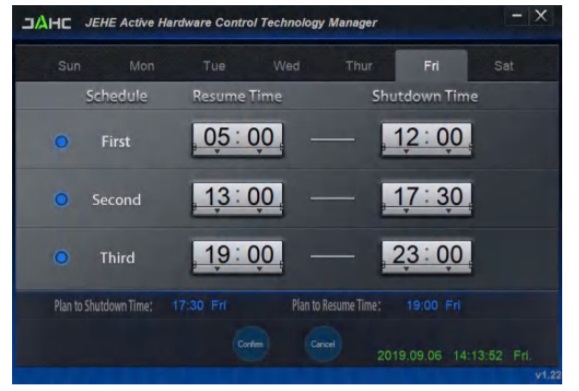This screenshot has height=391, width=579.
Task: Click the Third shutdown time field 23:00
Action: coord(426,257)
